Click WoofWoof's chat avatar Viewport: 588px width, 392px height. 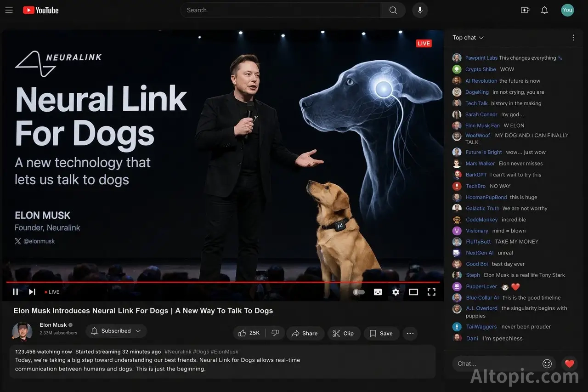coord(457,136)
